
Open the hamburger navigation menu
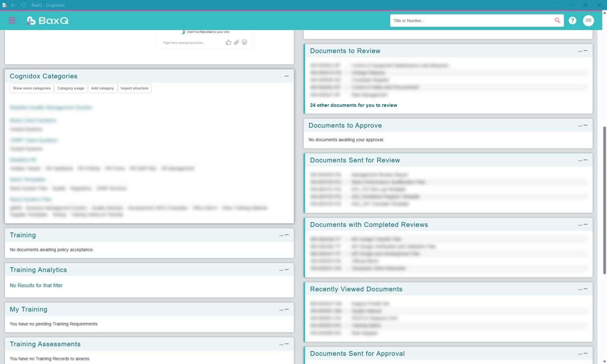(12, 21)
